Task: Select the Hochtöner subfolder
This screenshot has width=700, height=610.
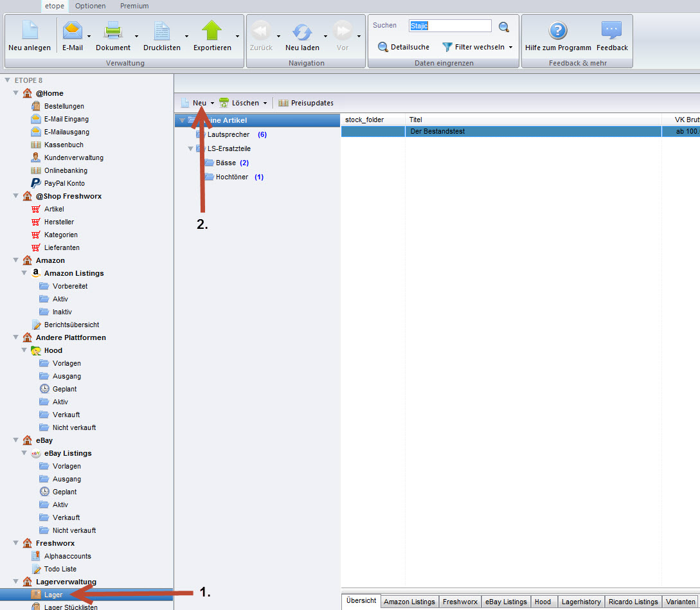Action: click(x=231, y=177)
